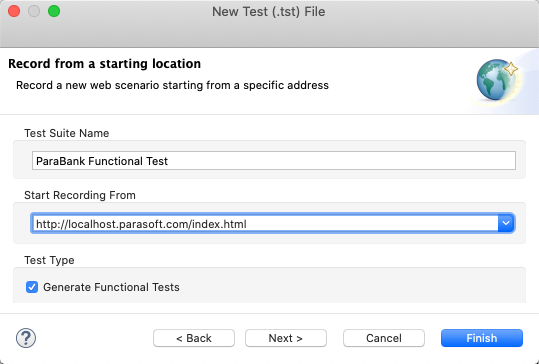
Task: Finish creating the test file
Action: 482,338
